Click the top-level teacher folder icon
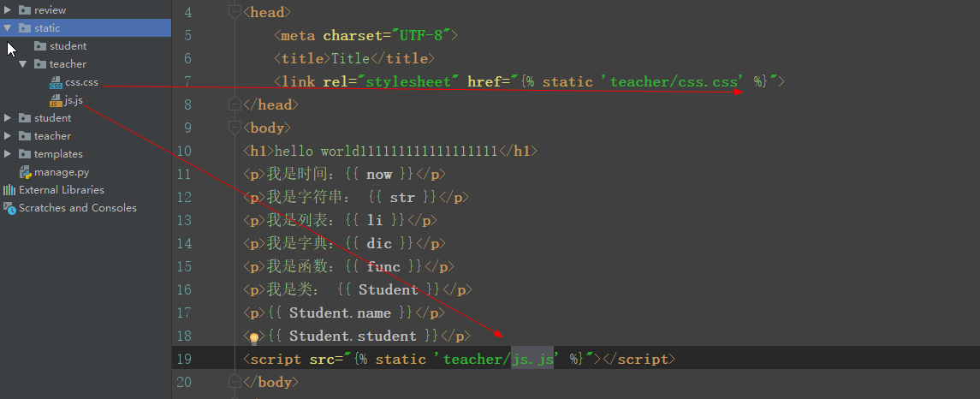This screenshot has height=399, width=980. (25, 135)
